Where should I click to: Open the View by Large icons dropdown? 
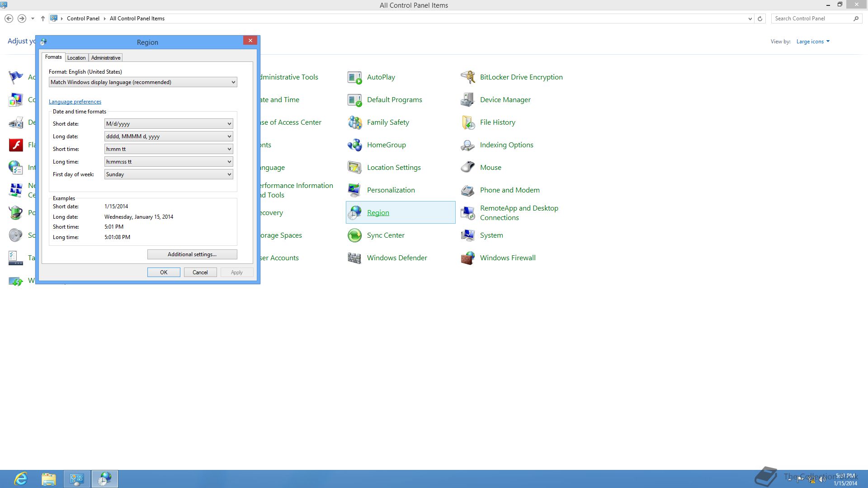click(813, 42)
